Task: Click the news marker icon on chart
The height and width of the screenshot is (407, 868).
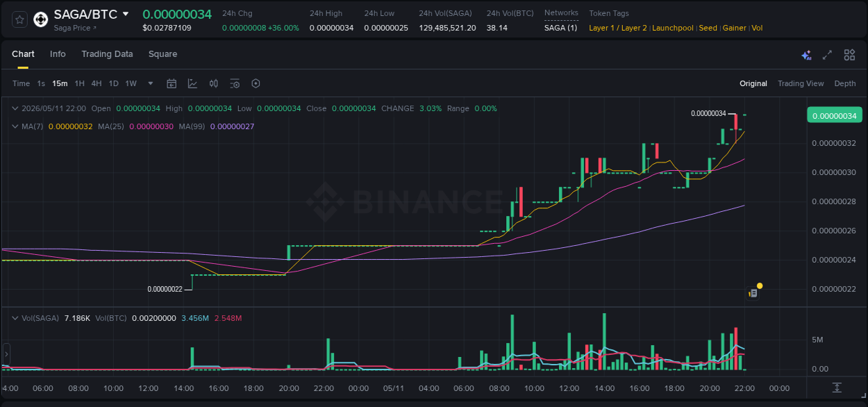Action: (753, 293)
